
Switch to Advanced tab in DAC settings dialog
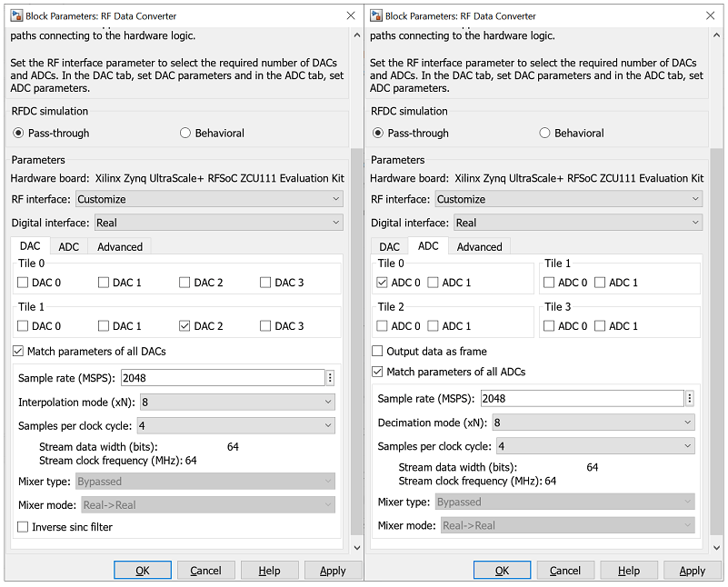pos(120,246)
